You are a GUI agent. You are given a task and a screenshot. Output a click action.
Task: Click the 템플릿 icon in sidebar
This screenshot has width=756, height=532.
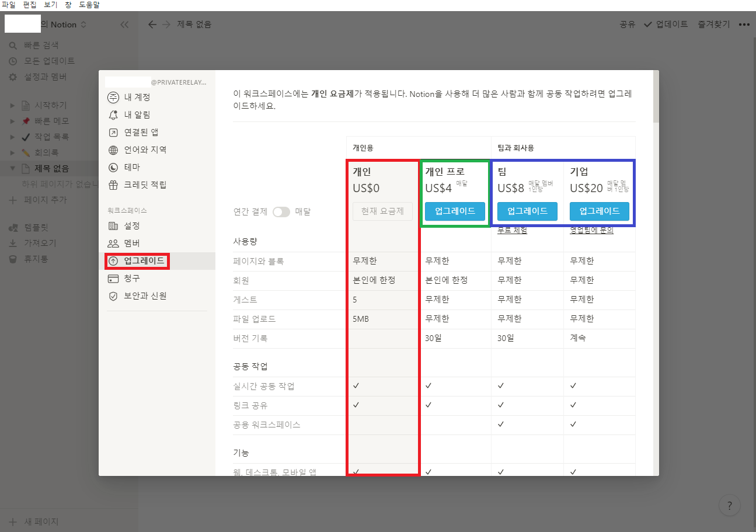[13, 228]
